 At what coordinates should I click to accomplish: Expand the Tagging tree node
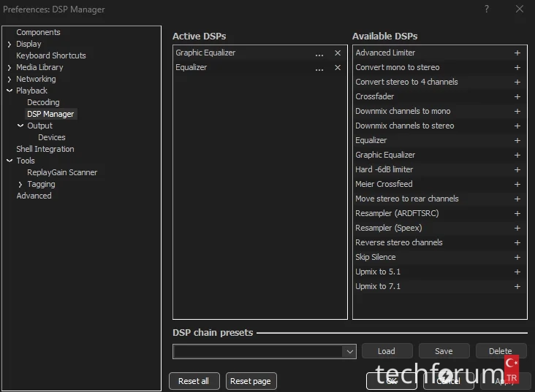(x=20, y=185)
